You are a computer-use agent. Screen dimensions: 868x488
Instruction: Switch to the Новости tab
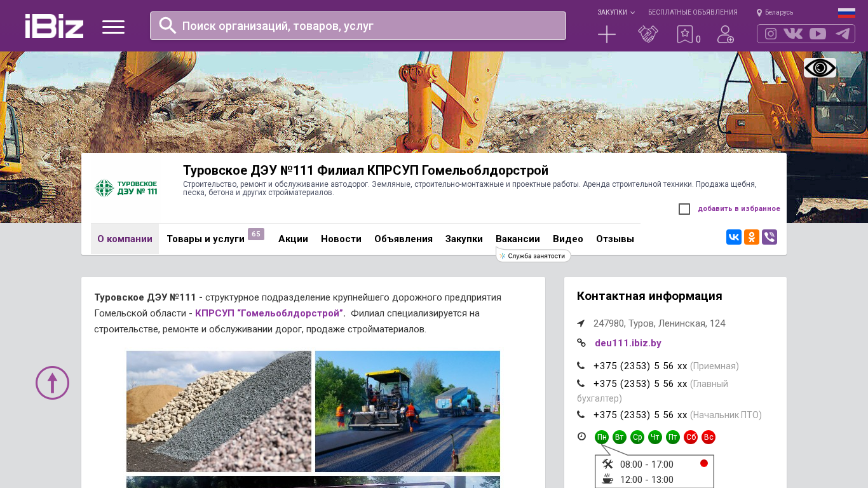341,239
